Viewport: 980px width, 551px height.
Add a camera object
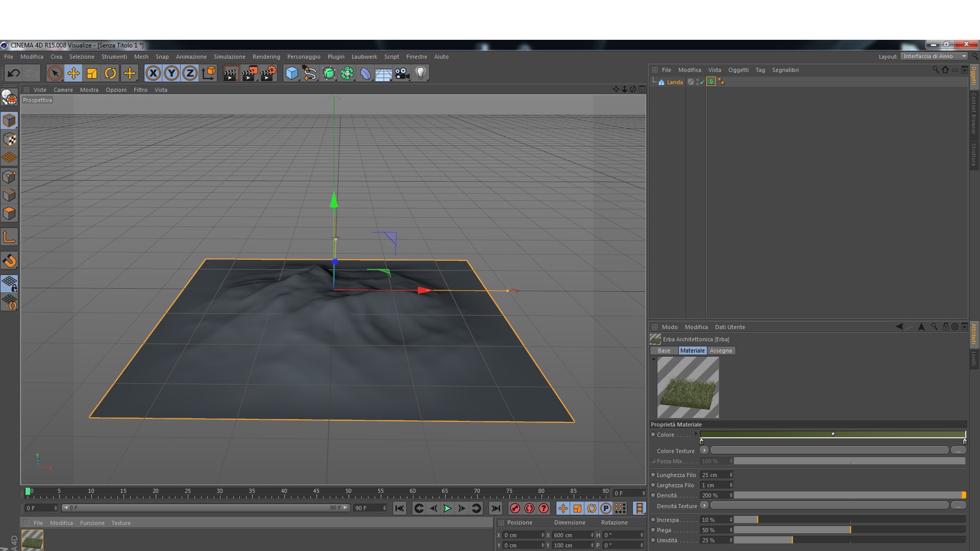pos(402,73)
